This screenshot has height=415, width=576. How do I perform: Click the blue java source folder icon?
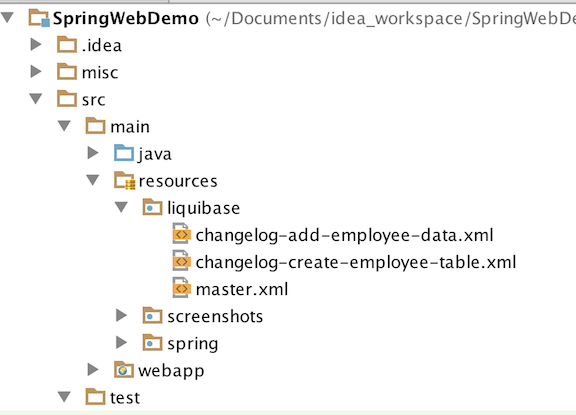click(x=124, y=153)
